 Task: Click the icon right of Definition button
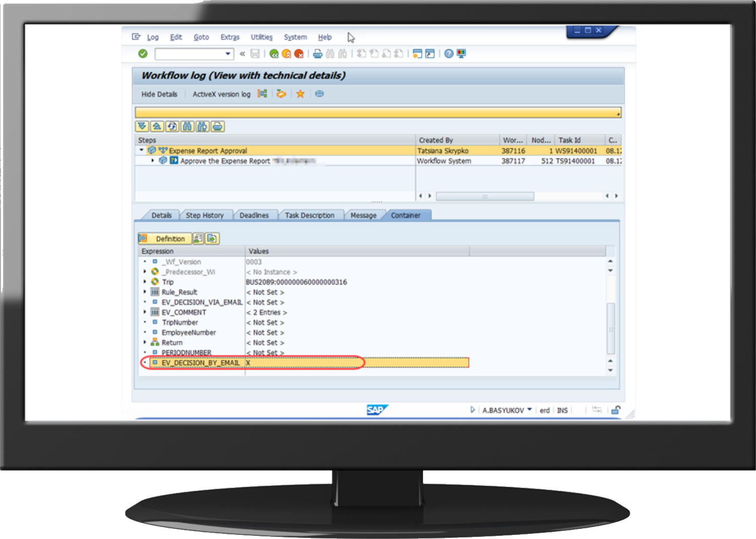point(198,238)
